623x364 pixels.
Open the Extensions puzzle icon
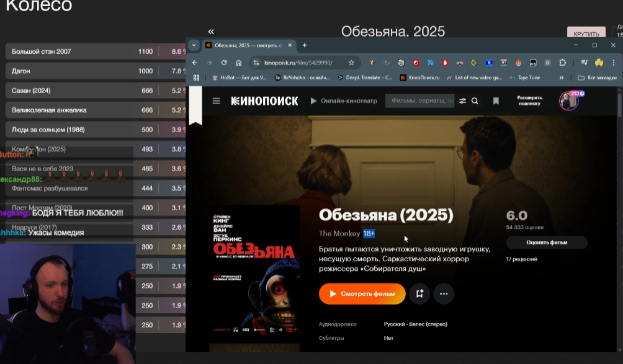tap(563, 63)
